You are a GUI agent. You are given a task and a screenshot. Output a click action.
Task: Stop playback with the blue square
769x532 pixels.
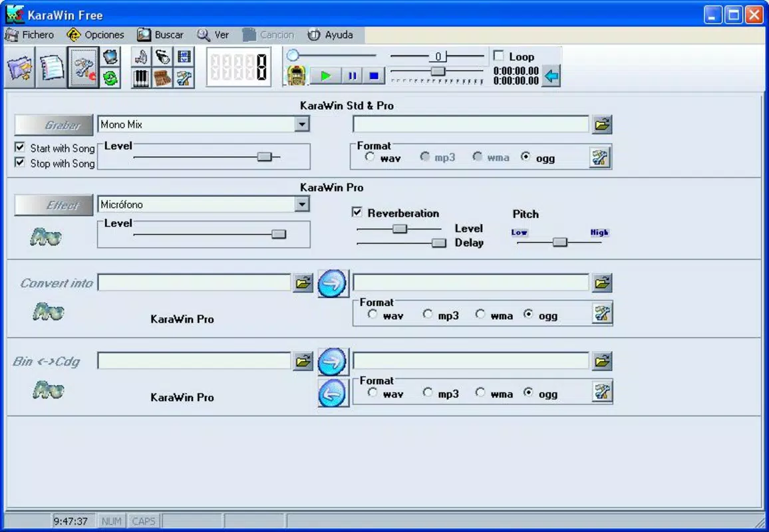(x=374, y=76)
